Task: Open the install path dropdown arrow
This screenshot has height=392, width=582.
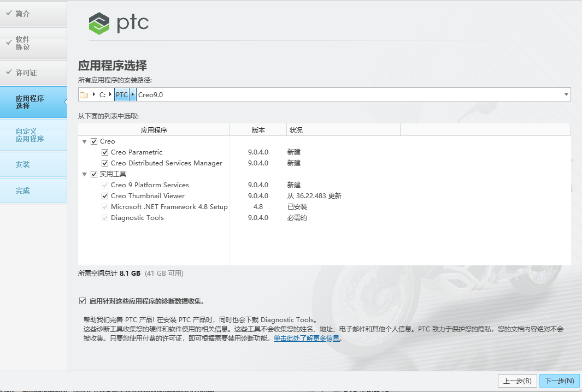Action: pos(566,94)
